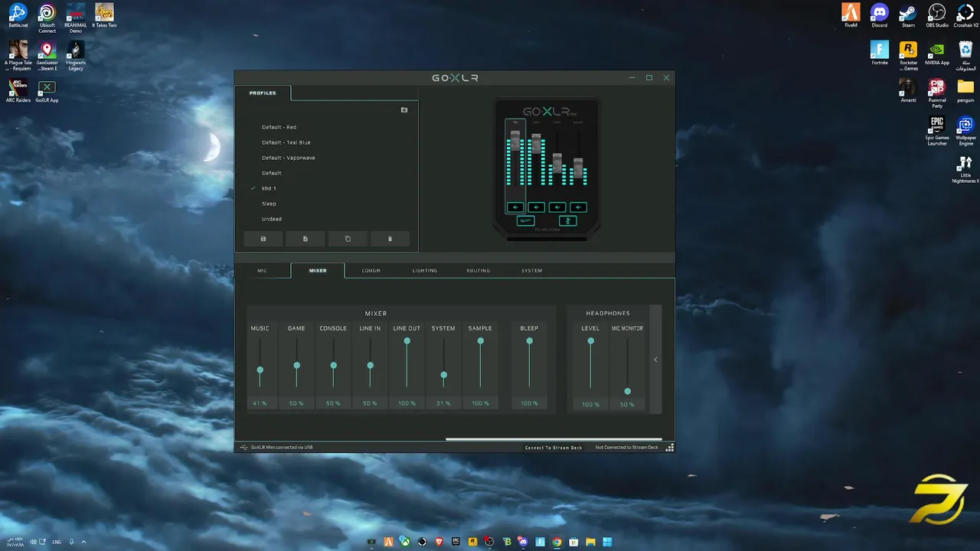Screen dimensions: 980x551
Task: Load the Sleep profile
Action: point(269,204)
